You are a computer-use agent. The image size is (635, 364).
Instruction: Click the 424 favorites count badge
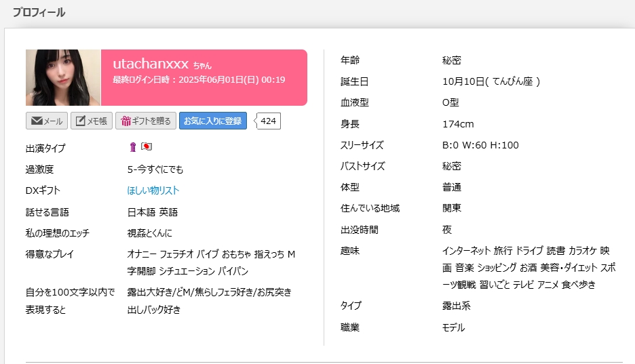tap(269, 121)
